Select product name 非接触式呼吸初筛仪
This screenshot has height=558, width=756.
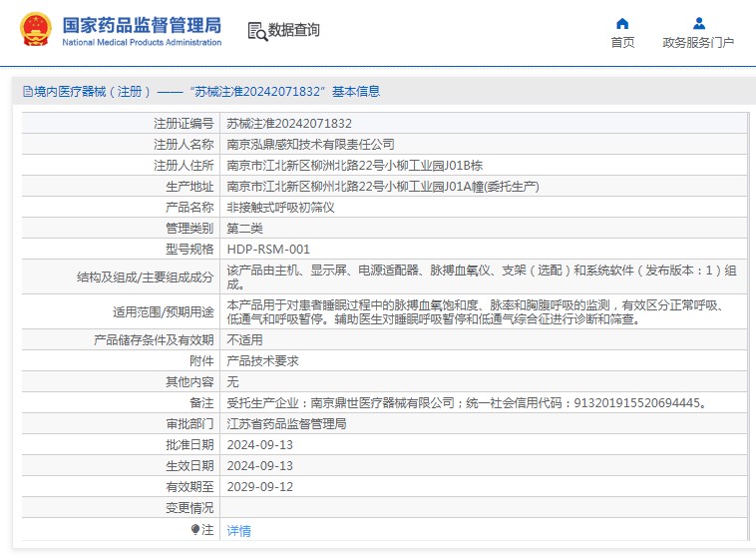tap(280, 208)
